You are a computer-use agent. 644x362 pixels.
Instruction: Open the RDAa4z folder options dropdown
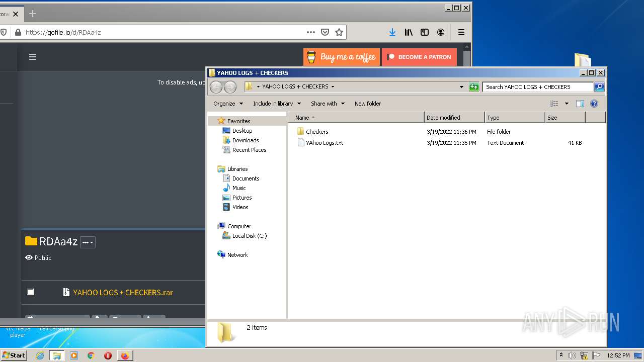(88, 242)
